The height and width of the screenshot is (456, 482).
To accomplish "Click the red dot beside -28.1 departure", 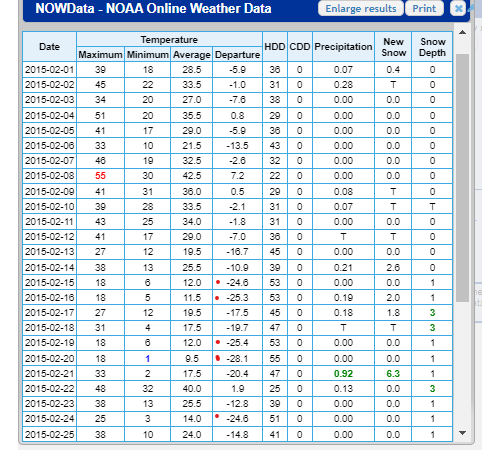I will (x=218, y=358).
